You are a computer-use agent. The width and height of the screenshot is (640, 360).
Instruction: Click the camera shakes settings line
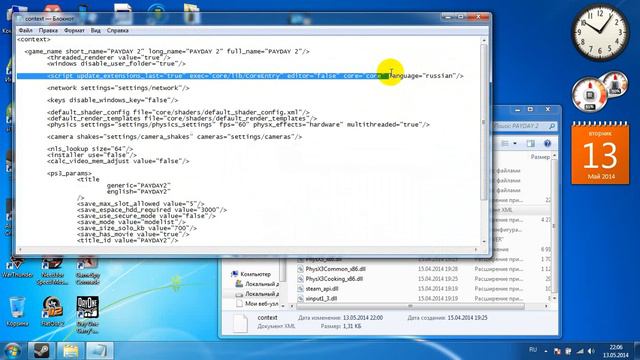[x=174, y=137]
